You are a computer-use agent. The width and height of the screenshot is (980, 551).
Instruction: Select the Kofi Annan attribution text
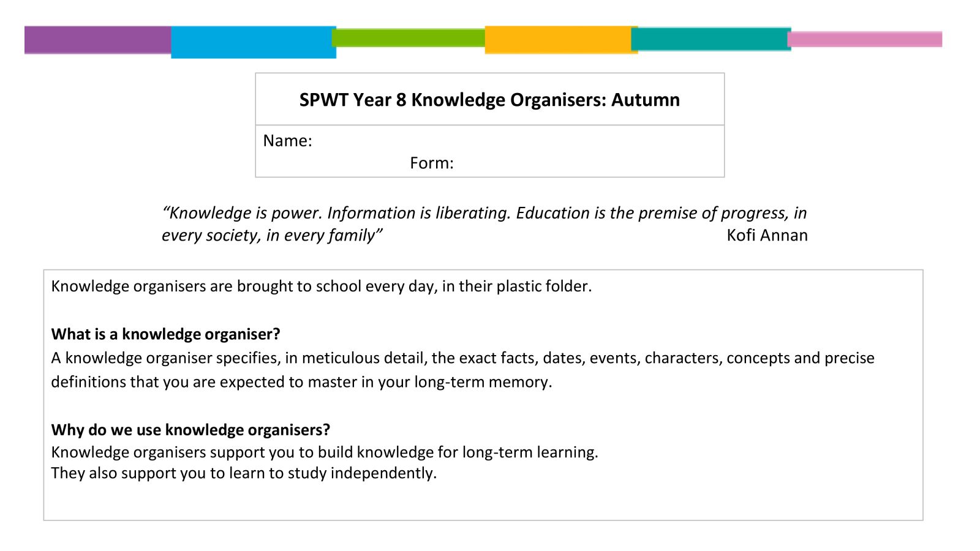pyautogui.click(x=767, y=235)
